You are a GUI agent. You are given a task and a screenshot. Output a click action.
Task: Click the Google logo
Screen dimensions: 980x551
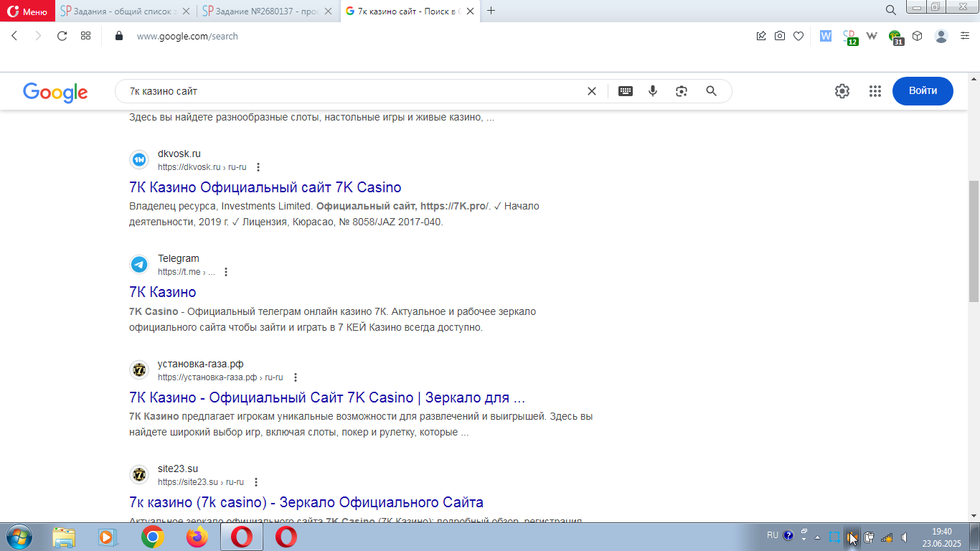[x=55, y=92]
